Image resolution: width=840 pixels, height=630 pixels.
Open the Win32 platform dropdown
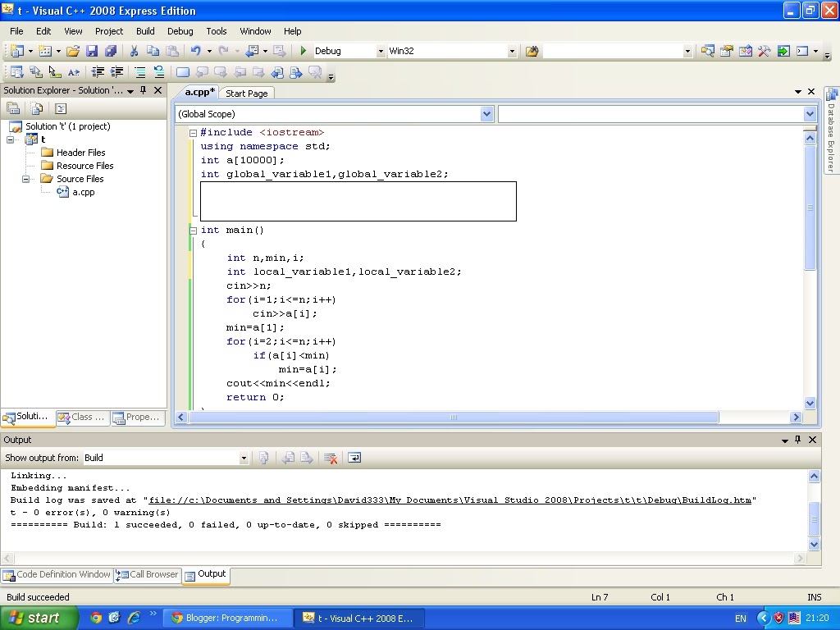coord(512,49)
